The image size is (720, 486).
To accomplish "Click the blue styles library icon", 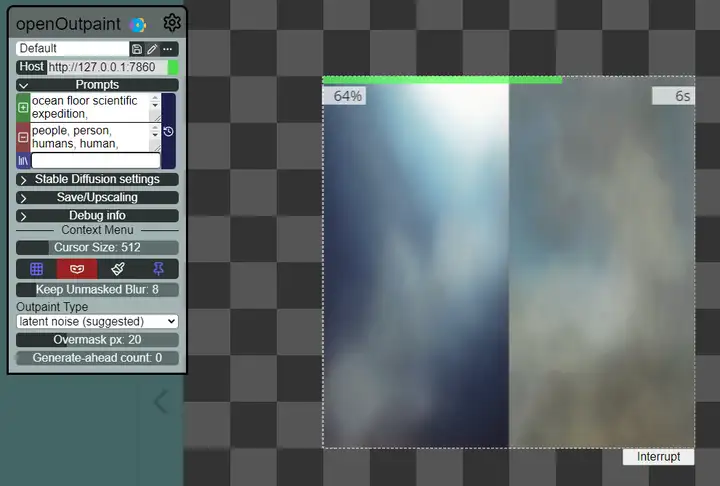I will pyautogui.click(x=23, y=161).
